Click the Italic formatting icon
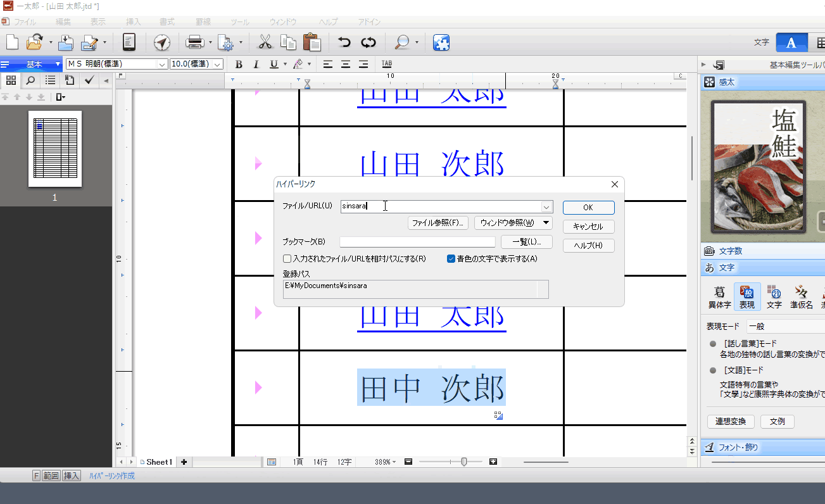 tap(256, 64)
